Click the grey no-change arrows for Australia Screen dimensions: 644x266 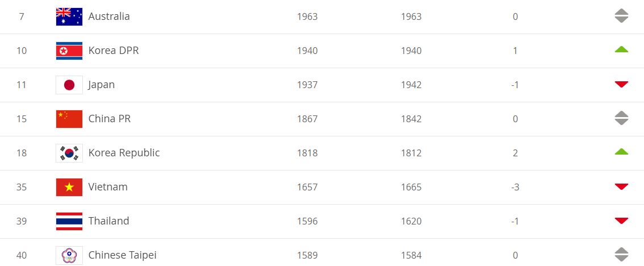[x=621, y=15]
